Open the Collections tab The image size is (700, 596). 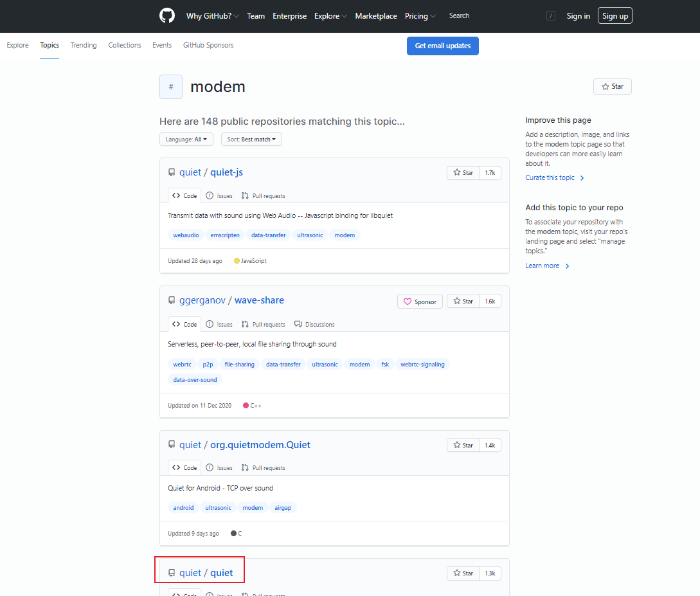click(x=125, y=45)
